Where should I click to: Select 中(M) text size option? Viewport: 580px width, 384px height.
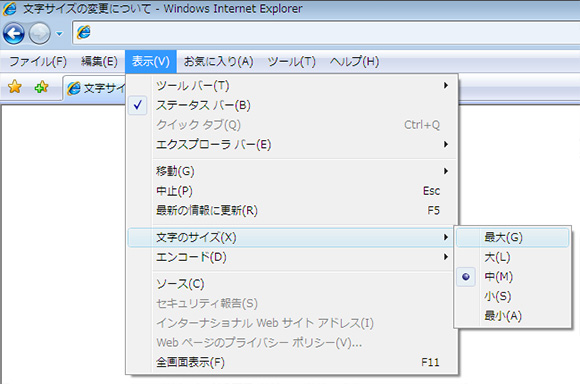click(513, 276)
